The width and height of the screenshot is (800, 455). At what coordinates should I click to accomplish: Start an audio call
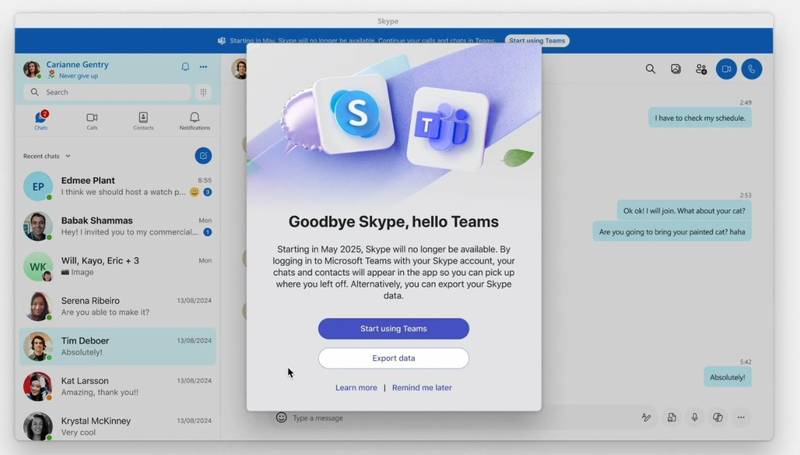[x=752, y=69]
